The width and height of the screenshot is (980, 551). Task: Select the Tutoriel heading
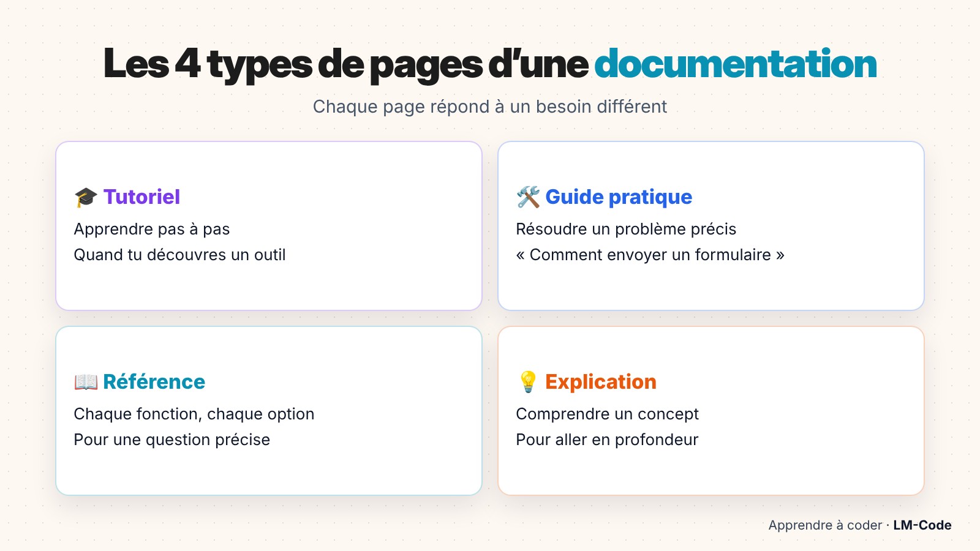tap(141, 197)
